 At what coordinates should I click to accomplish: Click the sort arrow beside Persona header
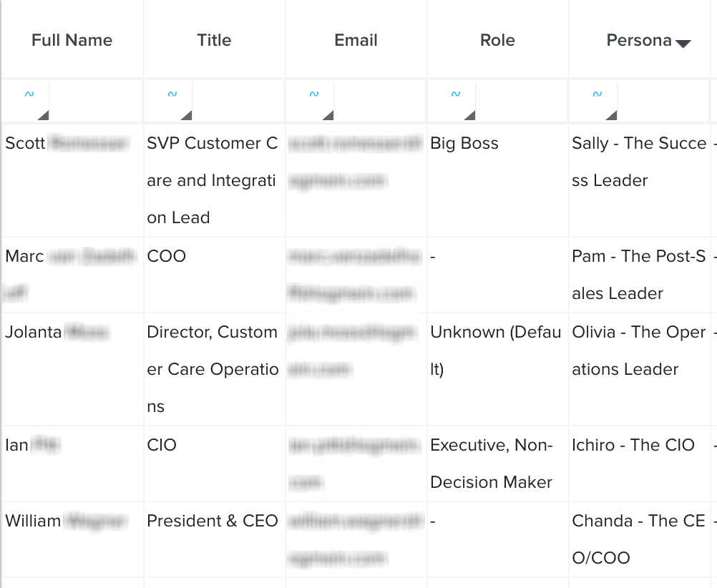(x=683, y=44)
